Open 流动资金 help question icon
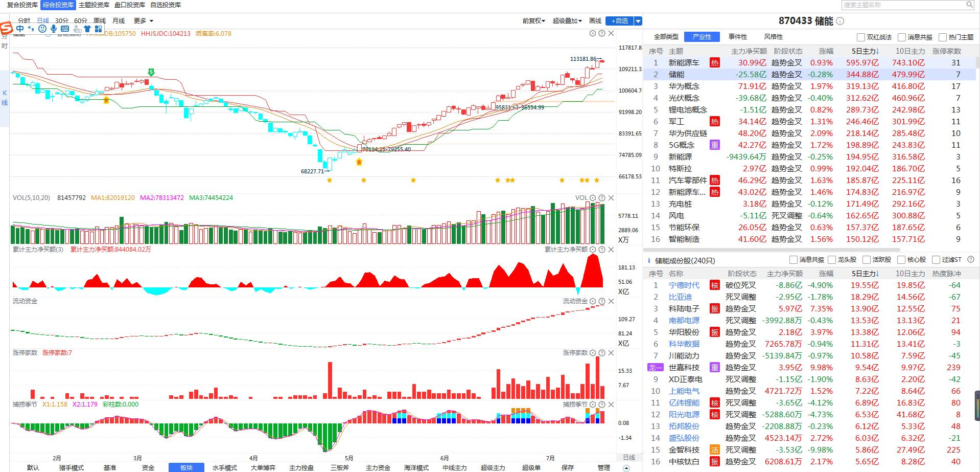Viewport: 980px width, 472px height. coord(602,301)
